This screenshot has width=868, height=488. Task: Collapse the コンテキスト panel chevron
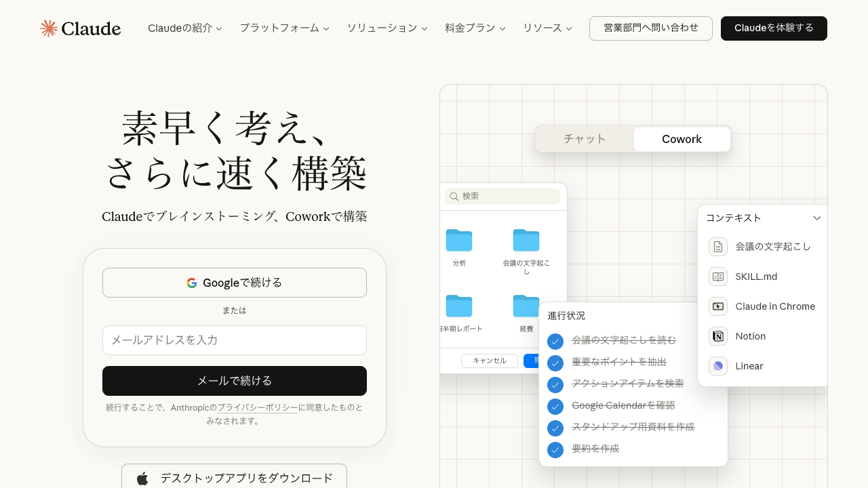(817, 218)
